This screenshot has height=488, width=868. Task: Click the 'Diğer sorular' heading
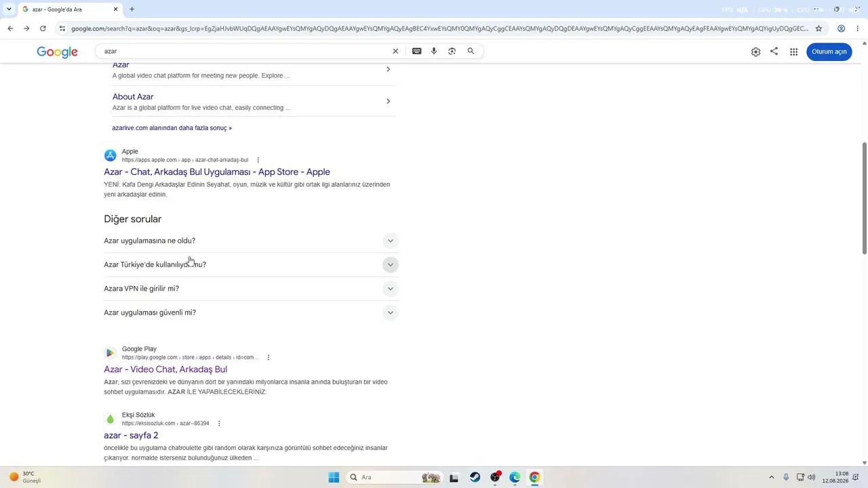[133, 219]
